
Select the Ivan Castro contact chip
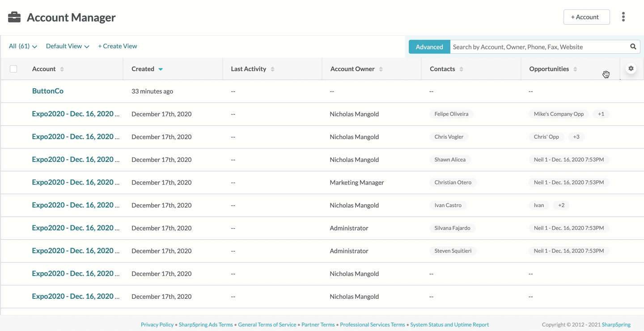448,205
